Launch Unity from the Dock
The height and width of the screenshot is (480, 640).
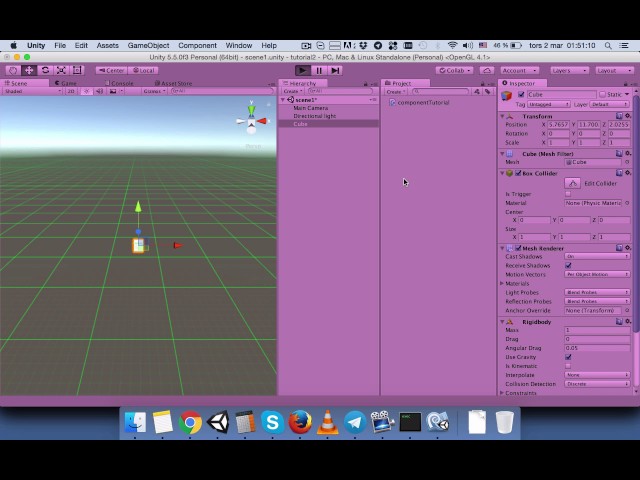pos(218,422)
